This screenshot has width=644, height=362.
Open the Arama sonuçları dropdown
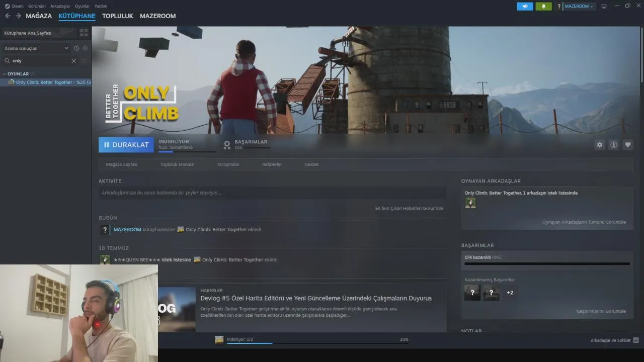click(36, 48)
